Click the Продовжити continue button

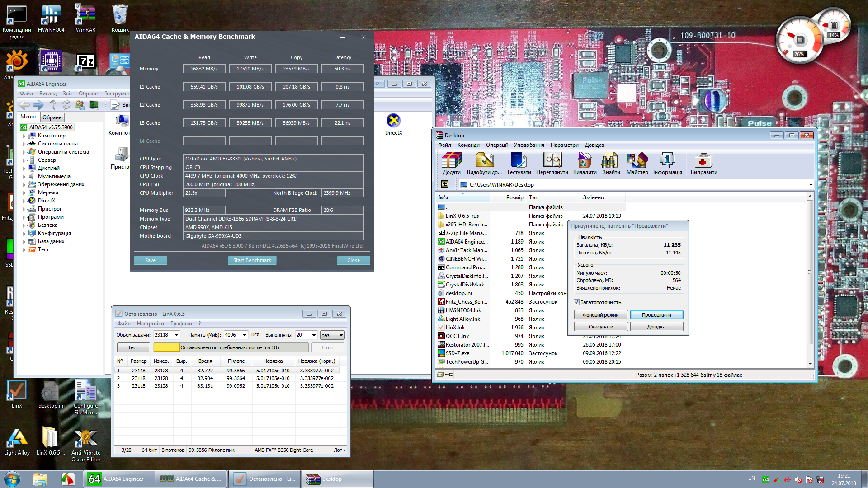coord(656,315)
